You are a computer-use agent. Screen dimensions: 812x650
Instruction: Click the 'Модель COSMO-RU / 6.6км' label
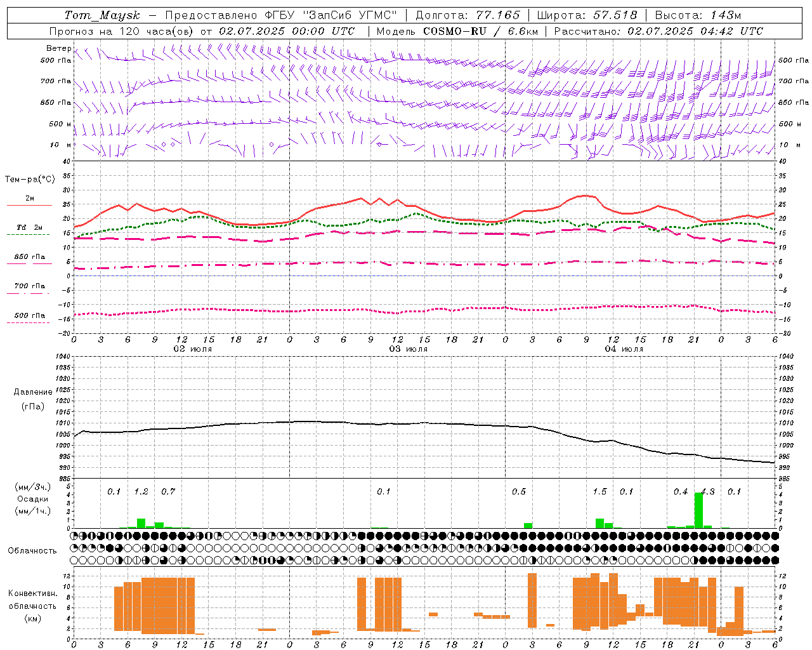point(457,31)
